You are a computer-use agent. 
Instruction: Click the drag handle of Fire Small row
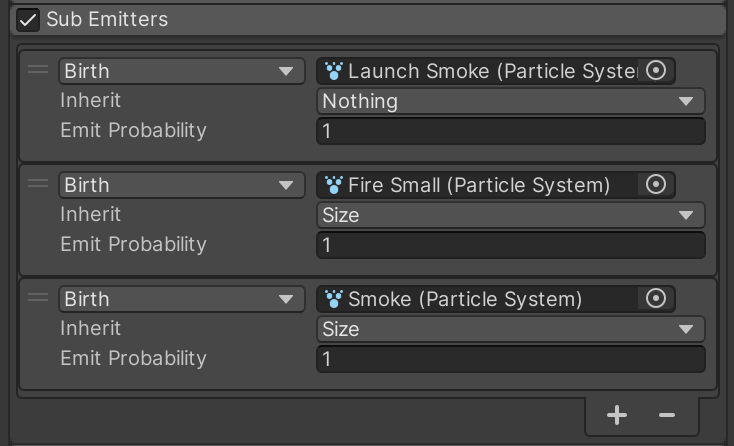38,184
